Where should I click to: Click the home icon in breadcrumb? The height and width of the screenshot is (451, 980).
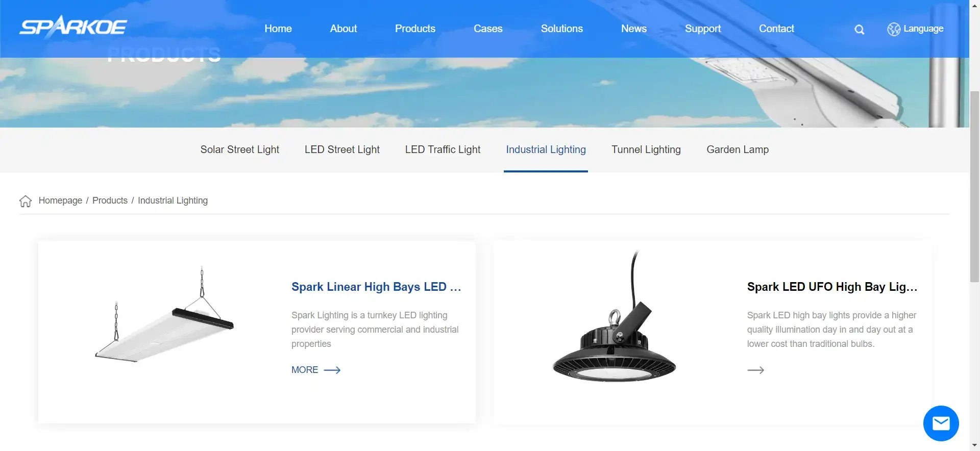[x=26, y=201]
